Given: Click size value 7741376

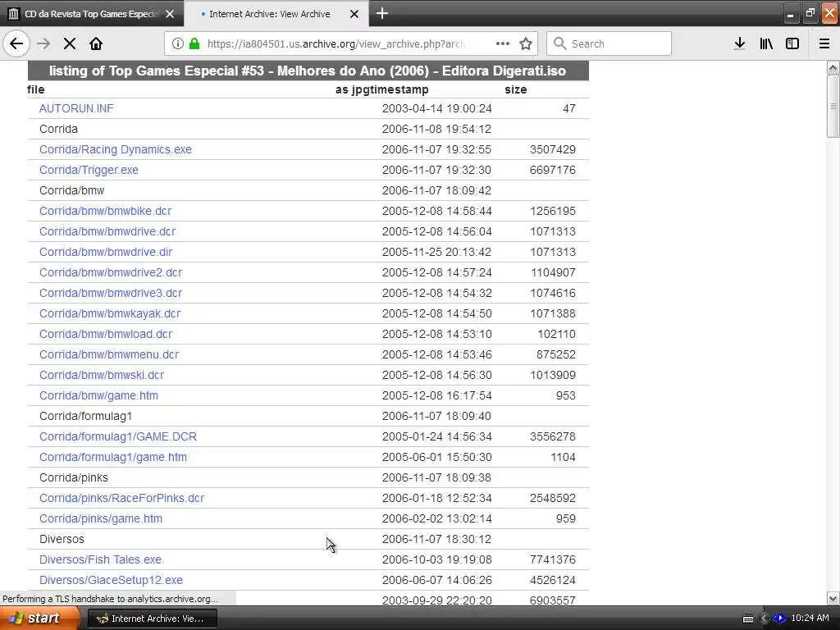Looking at the screenshot, I should pyautogui.click(x=552, y=559).
